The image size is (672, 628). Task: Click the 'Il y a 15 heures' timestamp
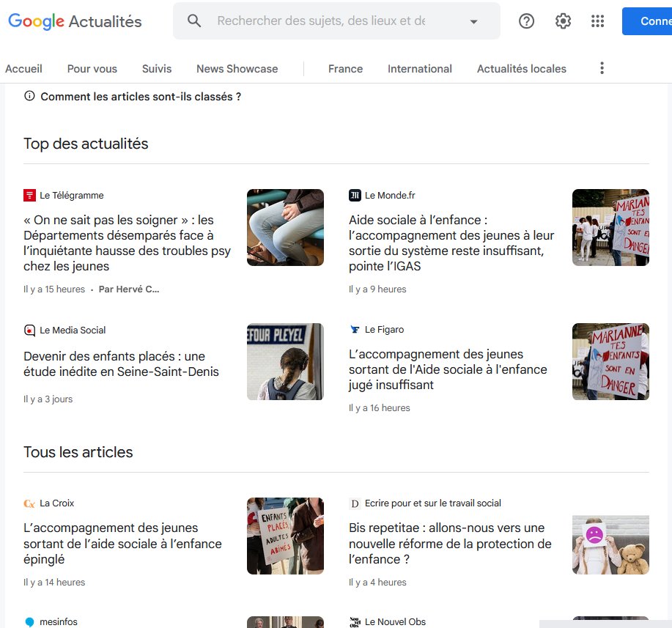pyautogui.click(x=54, y=289)
